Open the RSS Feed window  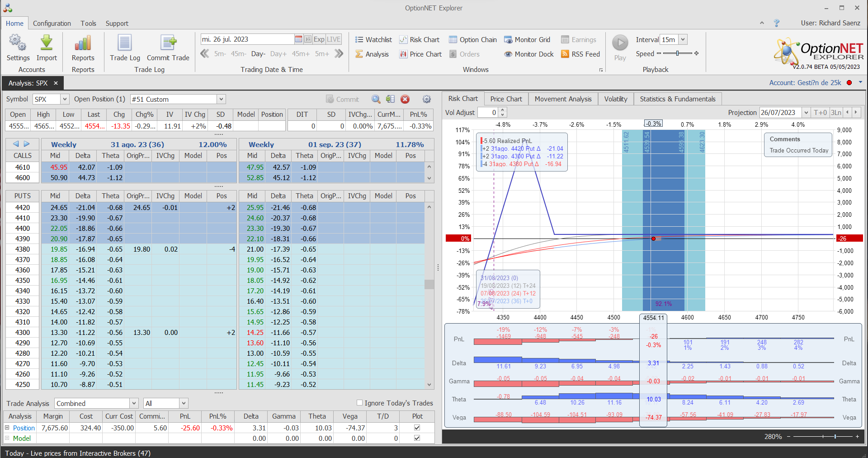click(x=580, y=54)
